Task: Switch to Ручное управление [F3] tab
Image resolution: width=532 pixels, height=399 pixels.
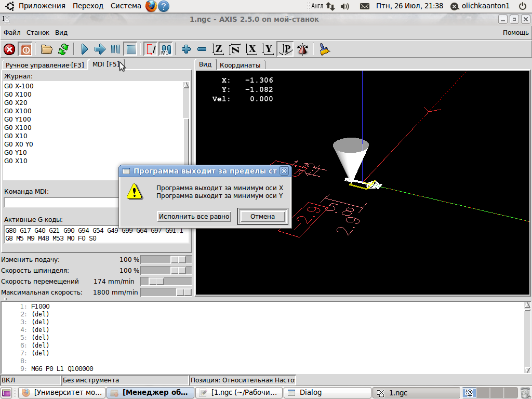Action: pos(45,65)
